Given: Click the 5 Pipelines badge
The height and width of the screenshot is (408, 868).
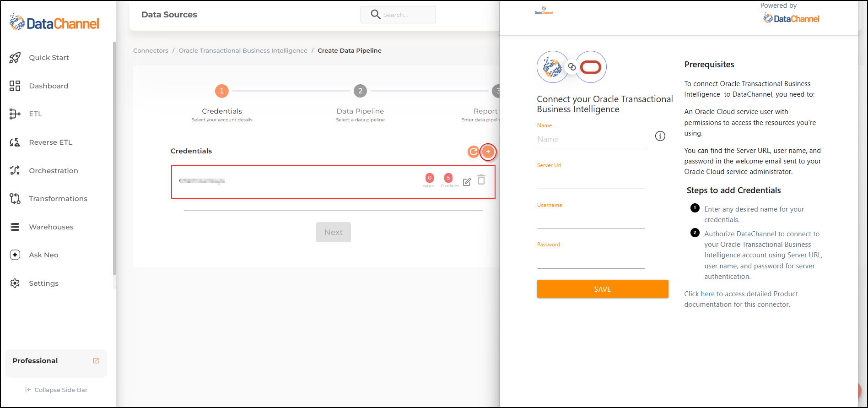Looking at the screenshot, I should [448, 178].
